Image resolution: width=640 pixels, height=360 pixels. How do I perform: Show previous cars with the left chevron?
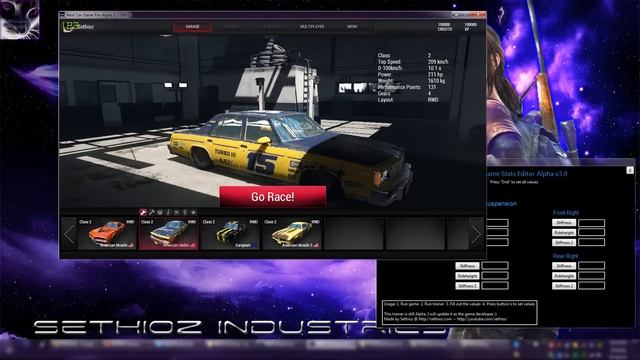[x=69, y=234]
